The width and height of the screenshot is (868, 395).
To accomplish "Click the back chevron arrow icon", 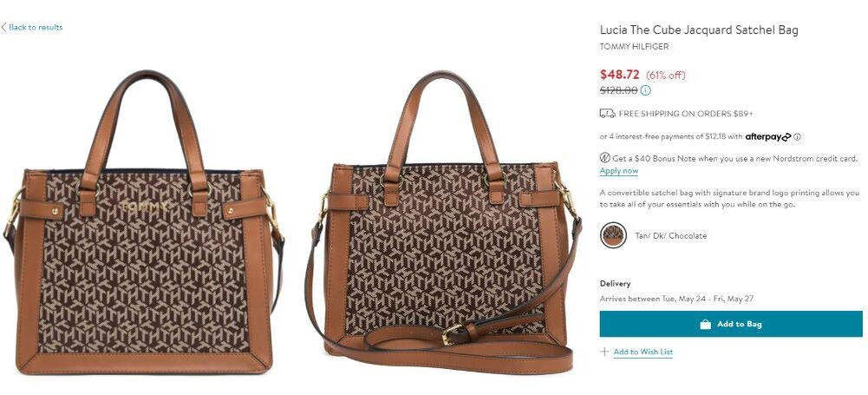I will coord(3,27).
